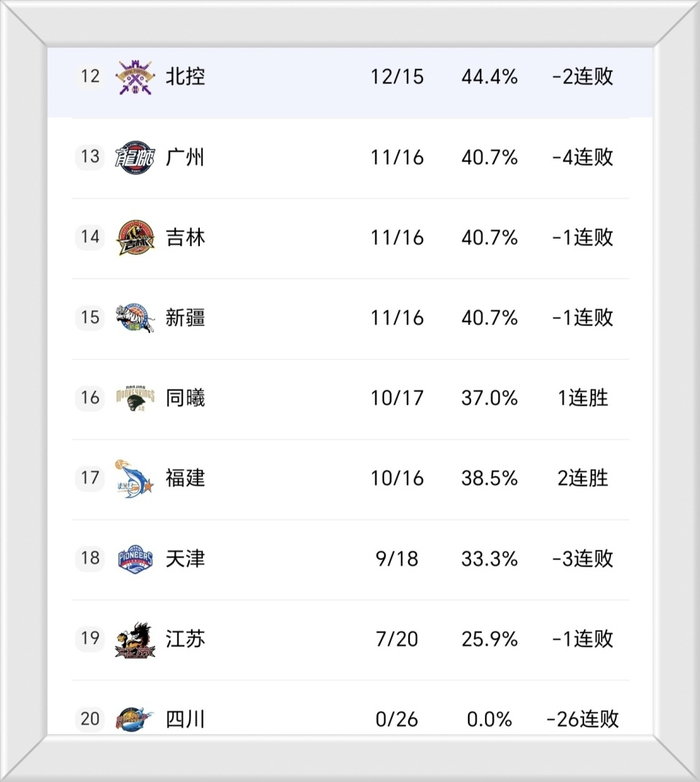Viewport: 700px width, 782px height.
Task: Click the 福建 team logo icon
Action: pyautogui.click(x=135, y=478)
